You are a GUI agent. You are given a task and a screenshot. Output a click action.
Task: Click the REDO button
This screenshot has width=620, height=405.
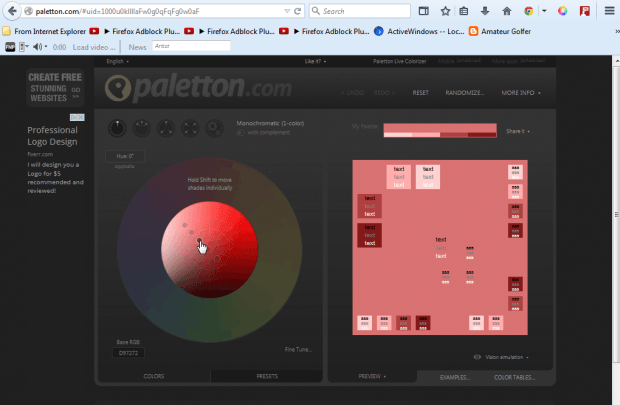[384, 93]
